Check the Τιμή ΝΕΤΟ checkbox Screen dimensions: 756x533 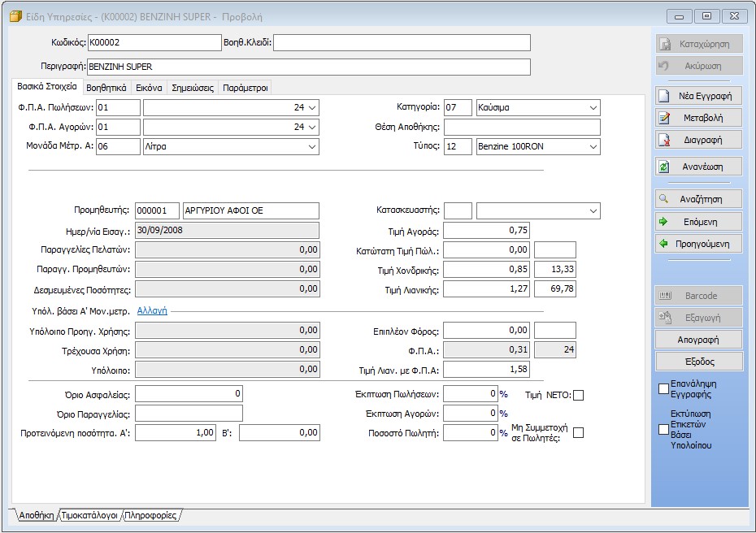tap(578, 395)
